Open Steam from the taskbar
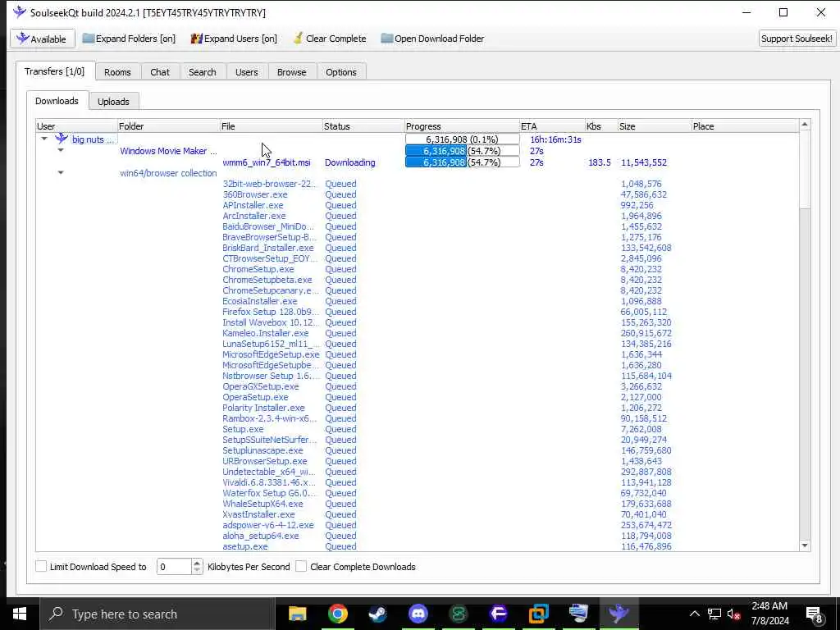Image resolution: width=840 pixels, height=630 pixels. [x=377, y=614]
